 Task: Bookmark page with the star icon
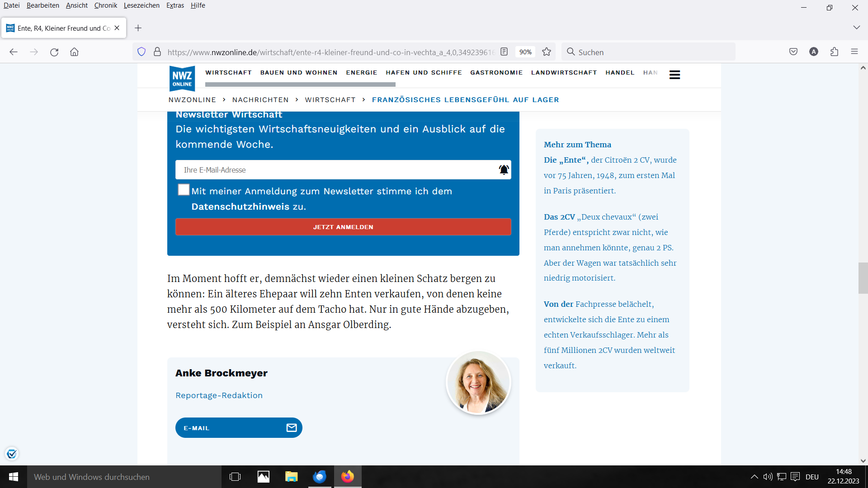click(547, 52)
